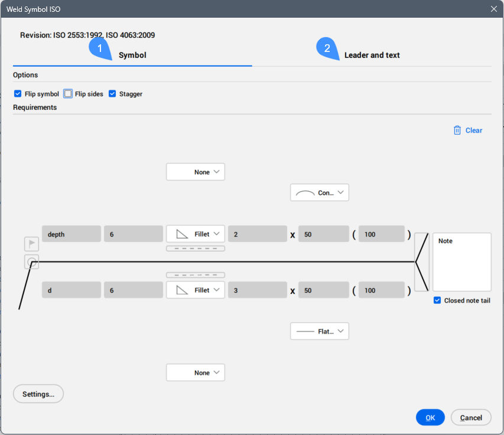
Task: Open the lower Fillet weld type dropdown
Action: click(196, 290)
